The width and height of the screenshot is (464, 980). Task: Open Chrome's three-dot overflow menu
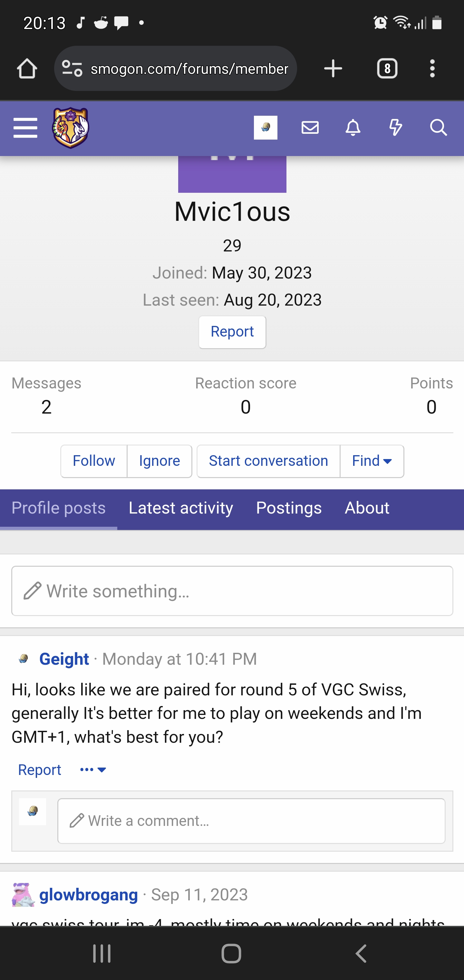click(432, 69)
